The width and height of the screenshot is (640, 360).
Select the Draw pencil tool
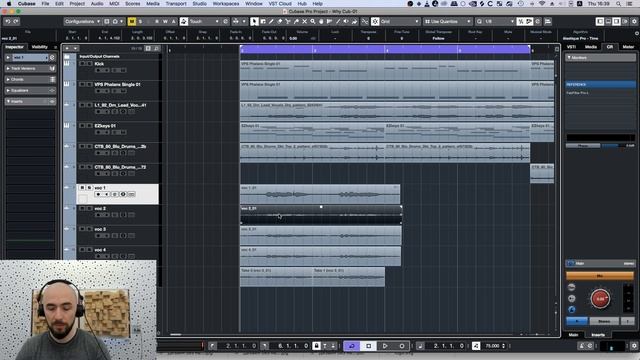[x=271, y=21]
